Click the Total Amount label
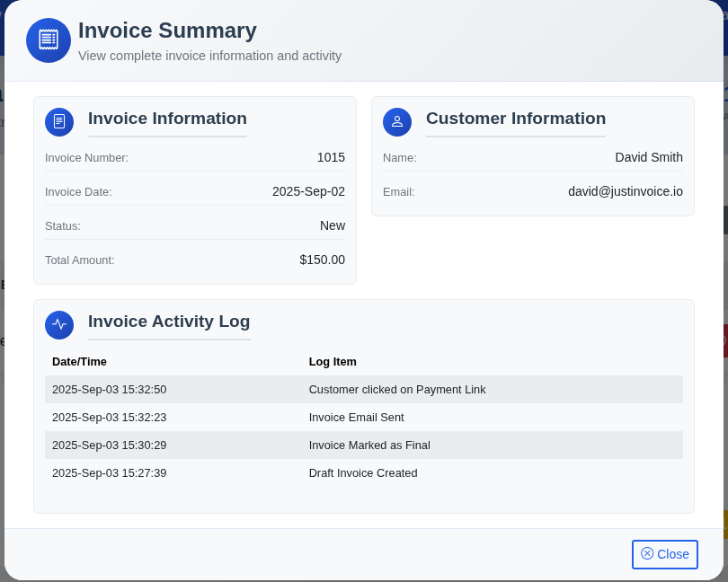728x582 pixels. 79,260
